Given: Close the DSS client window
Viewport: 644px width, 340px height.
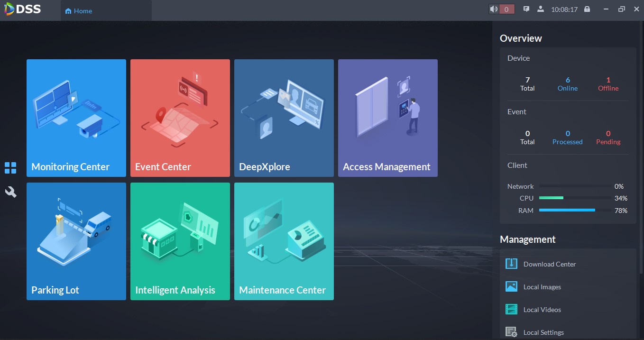Looking at the screenshot, I should [x=636, y=9].
